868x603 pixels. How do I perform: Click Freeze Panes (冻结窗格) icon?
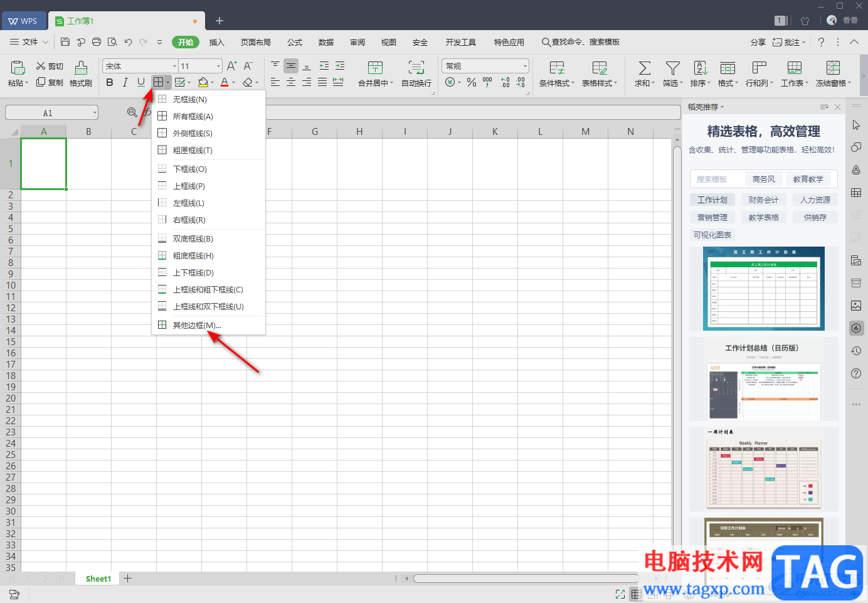click(x=833, y=68)
